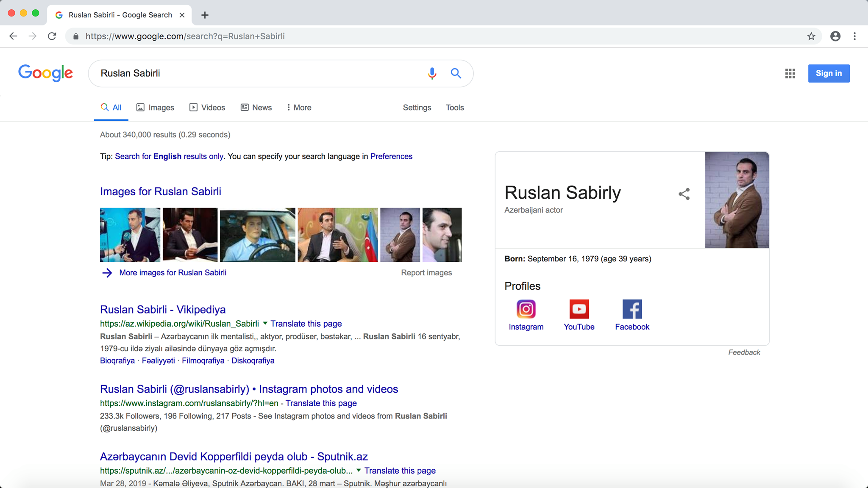This screenshot has height=488, width=868.
Task: Close the Ruslan Sabirli search tab
Action: (x=182, y=15)
